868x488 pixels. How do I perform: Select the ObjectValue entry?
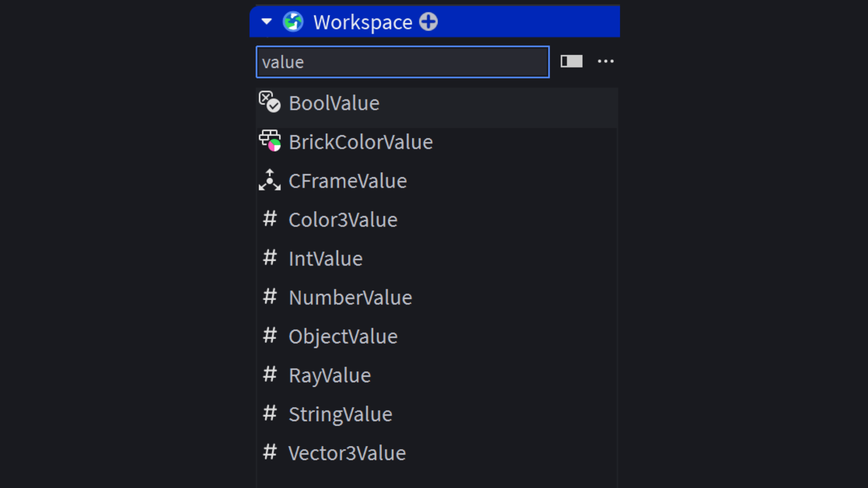tap(343, 337)
